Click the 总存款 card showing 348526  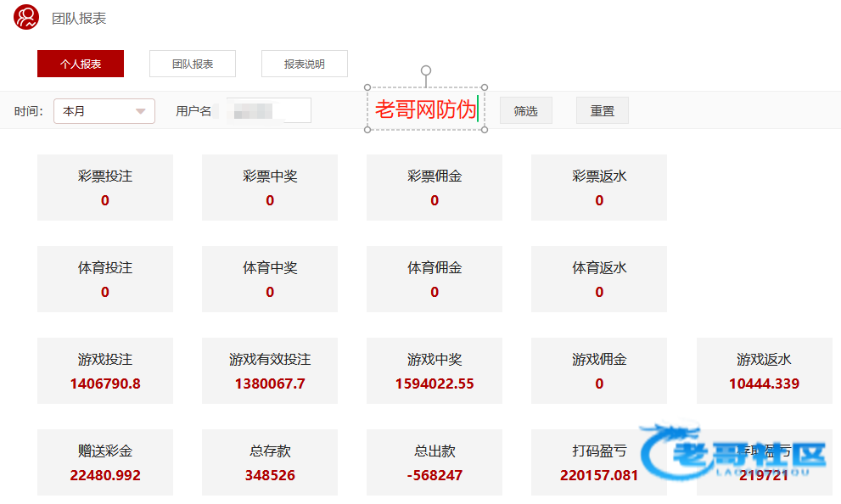[x=270, y=462]
